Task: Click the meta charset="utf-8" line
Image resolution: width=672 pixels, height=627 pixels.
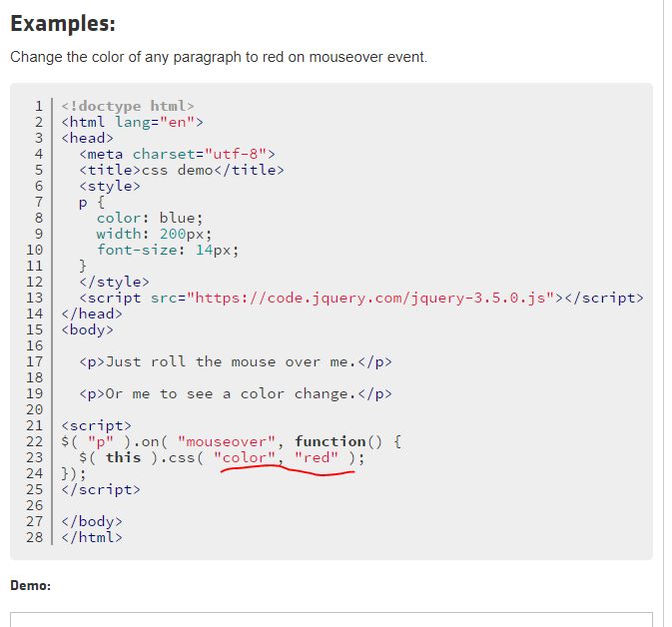Action: (x=178, y=154)
